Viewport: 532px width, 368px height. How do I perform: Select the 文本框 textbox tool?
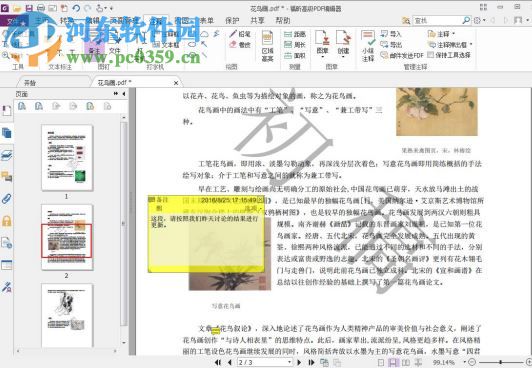coord(166,44)
